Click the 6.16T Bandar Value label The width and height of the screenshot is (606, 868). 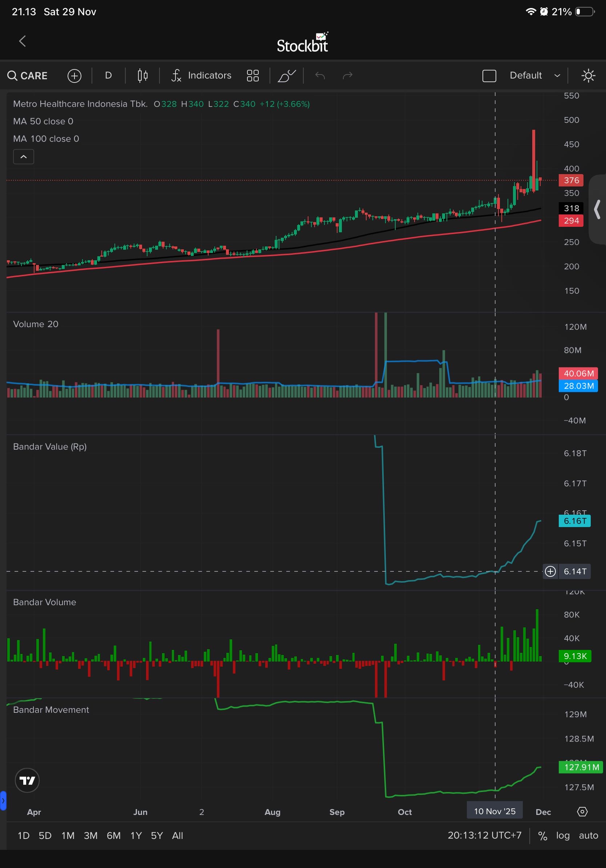pos(575,521)
